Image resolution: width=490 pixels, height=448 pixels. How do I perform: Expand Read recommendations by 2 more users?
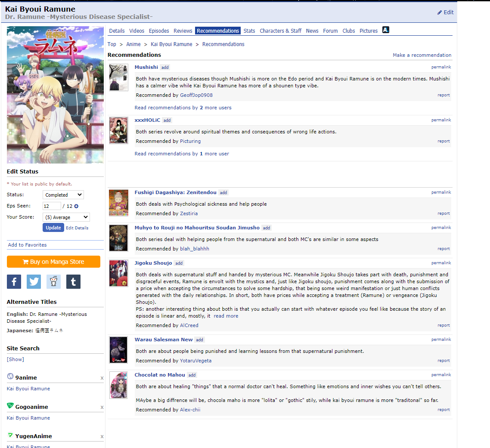click(x=183, y=108)
